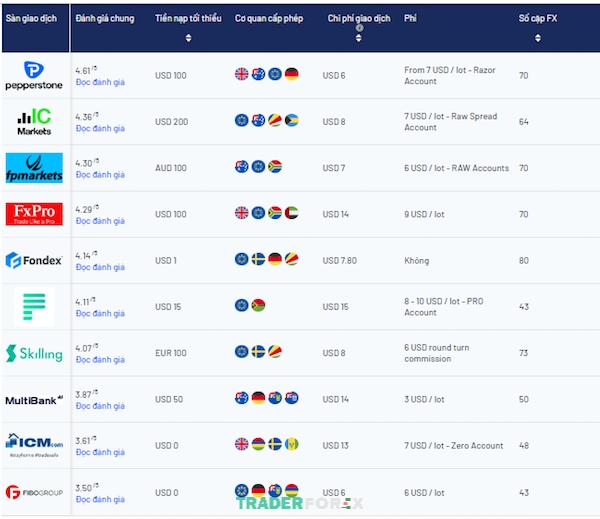Click the German flag in MultiBank row

(x=258, y=398)
